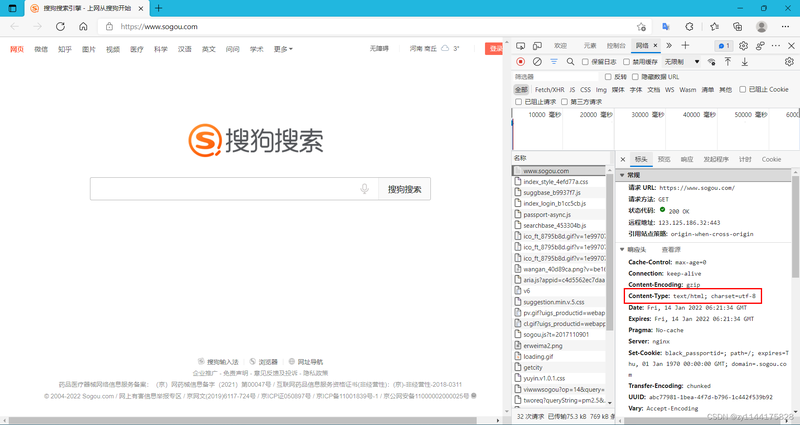This screenshot has width=800, height=425.
Task: Check the 已阻止请求 checkbox
Action: [518, 102]
